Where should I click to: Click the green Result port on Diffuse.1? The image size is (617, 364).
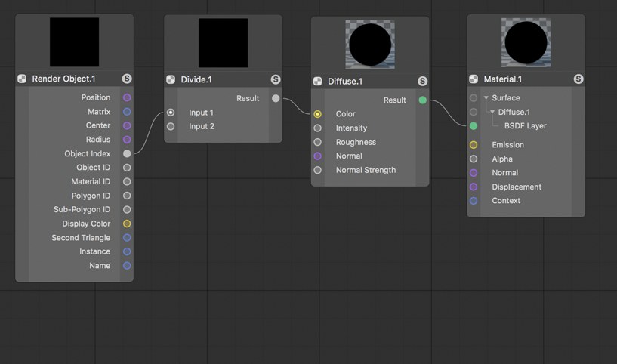click(423, 100)
